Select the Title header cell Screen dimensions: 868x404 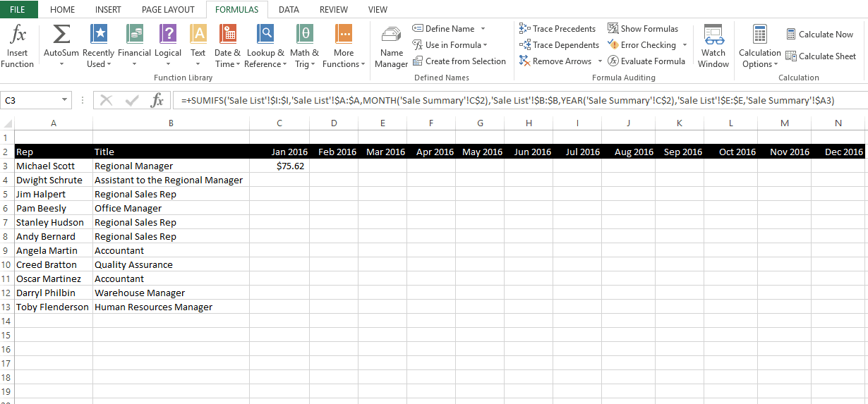click(171, 152)
